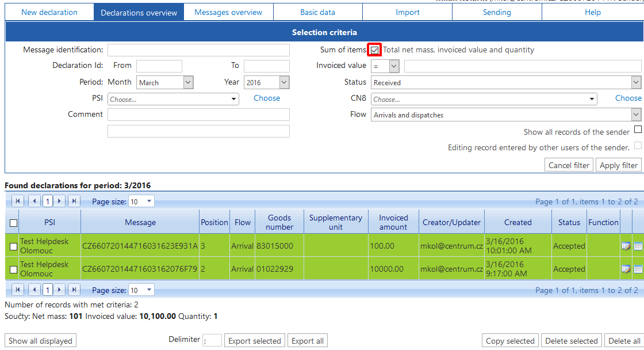Open the Import tab
The height and width of the screenshot is (350, 644).
408,12
